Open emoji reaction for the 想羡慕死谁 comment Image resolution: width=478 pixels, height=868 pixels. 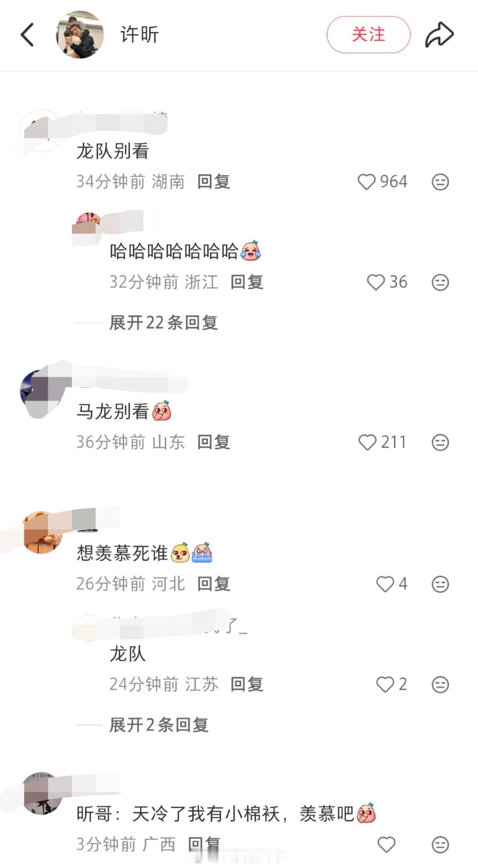440,584
